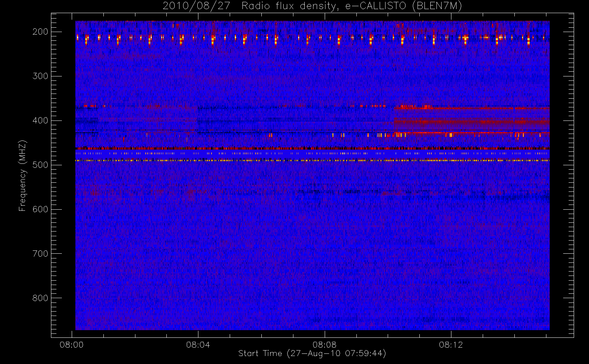Click the date '2010/08/27' in the title

pyautogui.click(x=196, y=6)
